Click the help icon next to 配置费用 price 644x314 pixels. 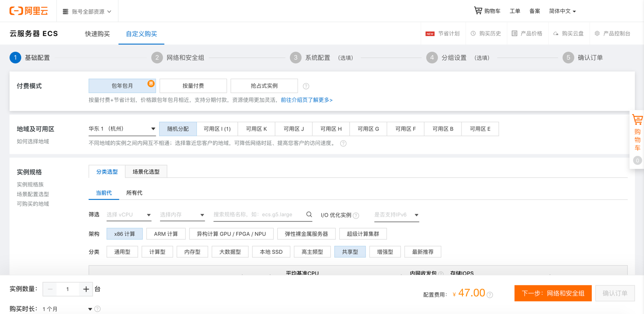click(490, 295)
